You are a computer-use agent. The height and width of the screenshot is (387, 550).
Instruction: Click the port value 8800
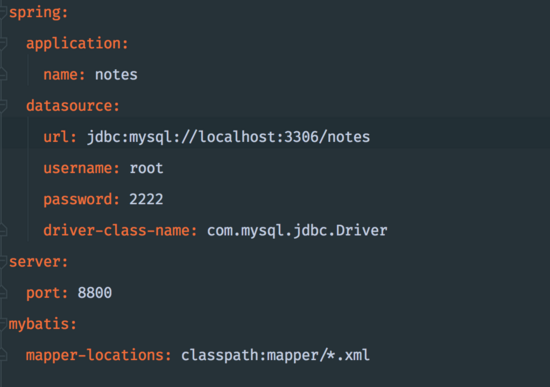pyautogui.click(x=95, y=293)
